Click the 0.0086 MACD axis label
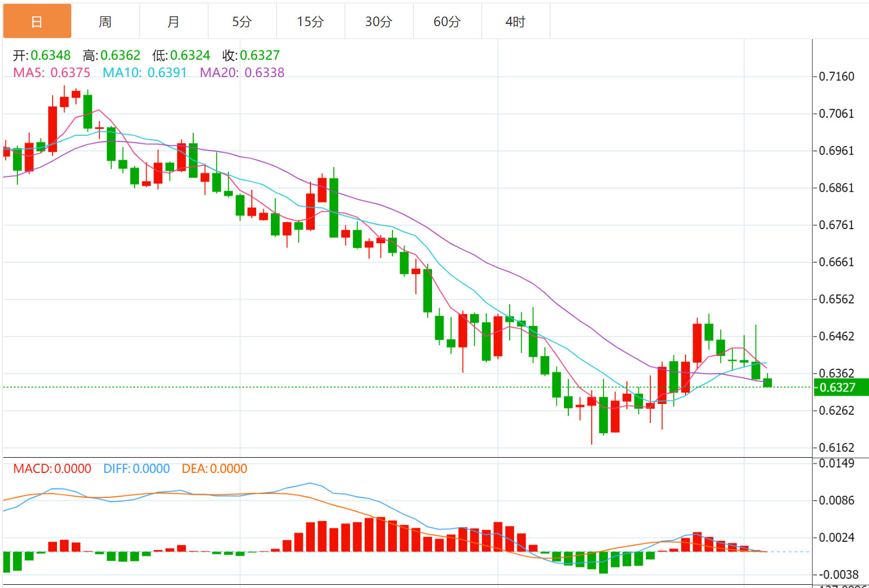Screen dimensions: 869x588 836,500
